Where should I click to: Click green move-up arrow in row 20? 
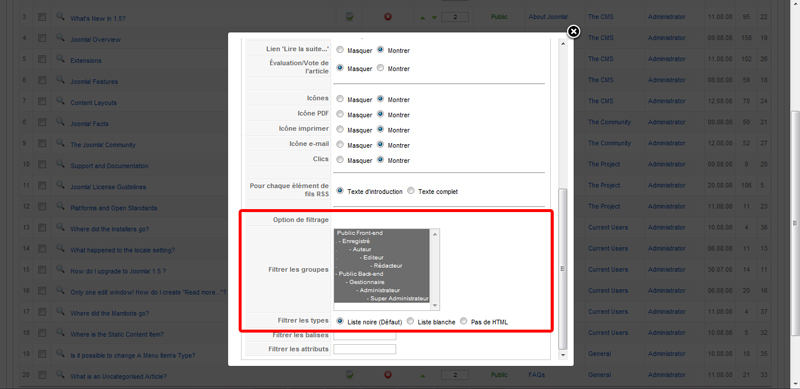point(422,376)
